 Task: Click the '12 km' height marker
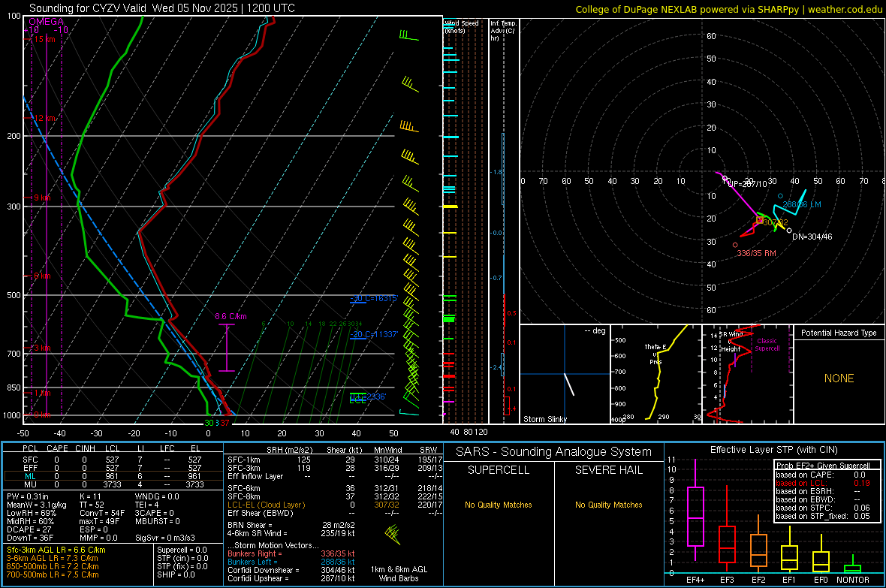pyautogui.click(x=44, y=118)
